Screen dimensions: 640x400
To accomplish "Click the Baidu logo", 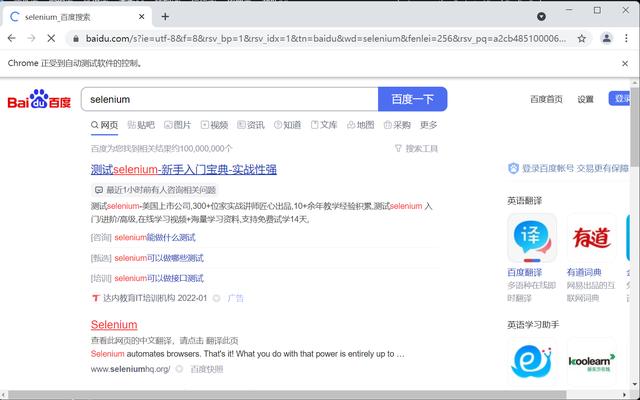I will tap(39, 99).
